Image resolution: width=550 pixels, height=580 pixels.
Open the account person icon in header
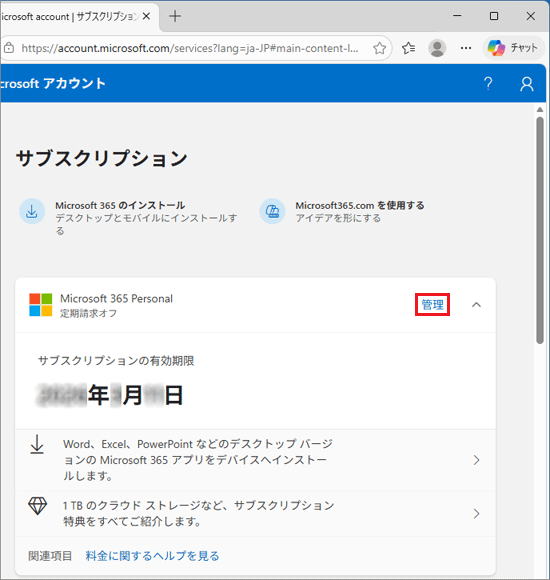click(x=527, y=84)
